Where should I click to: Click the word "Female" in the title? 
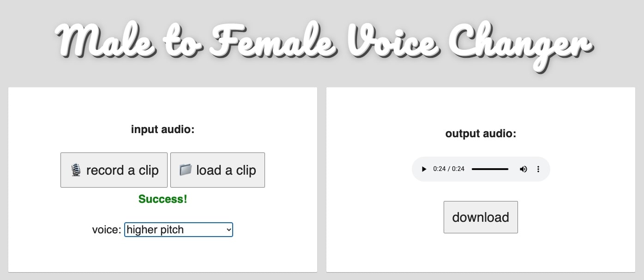271,43
